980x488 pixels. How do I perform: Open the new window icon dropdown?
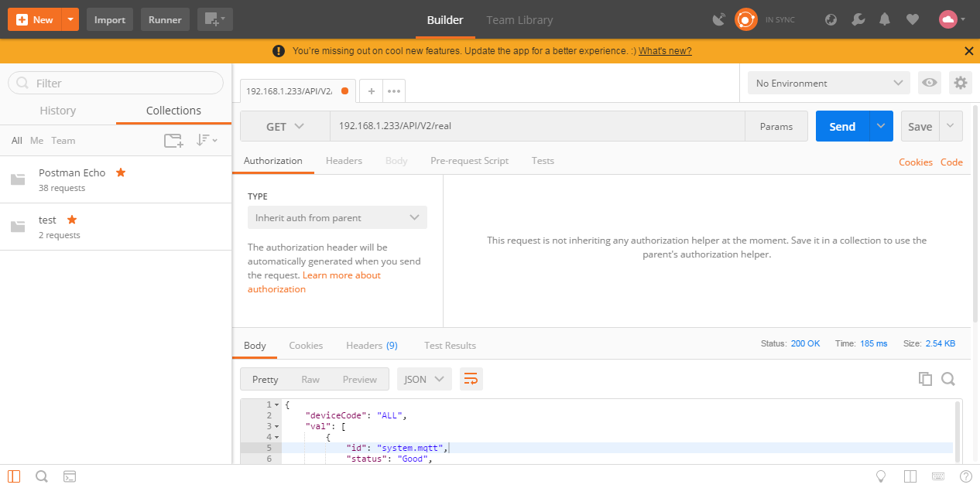[x=214, y=19]
